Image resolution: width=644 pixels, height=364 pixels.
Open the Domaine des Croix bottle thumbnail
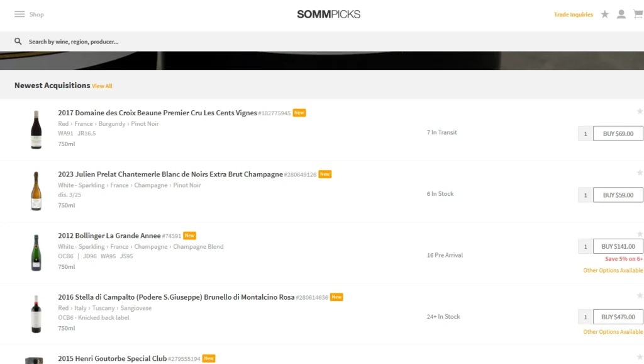click(x=36, y=130)
